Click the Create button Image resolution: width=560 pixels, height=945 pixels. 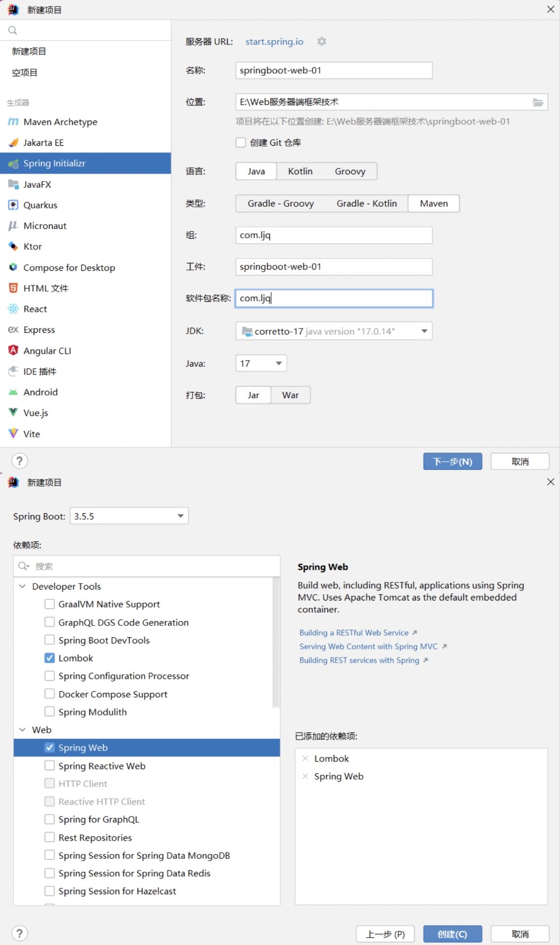coord(453,934)
